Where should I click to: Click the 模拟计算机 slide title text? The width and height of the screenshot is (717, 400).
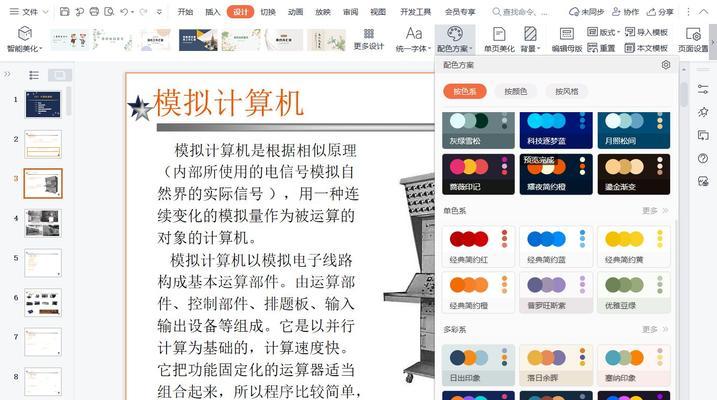point(228,103)
